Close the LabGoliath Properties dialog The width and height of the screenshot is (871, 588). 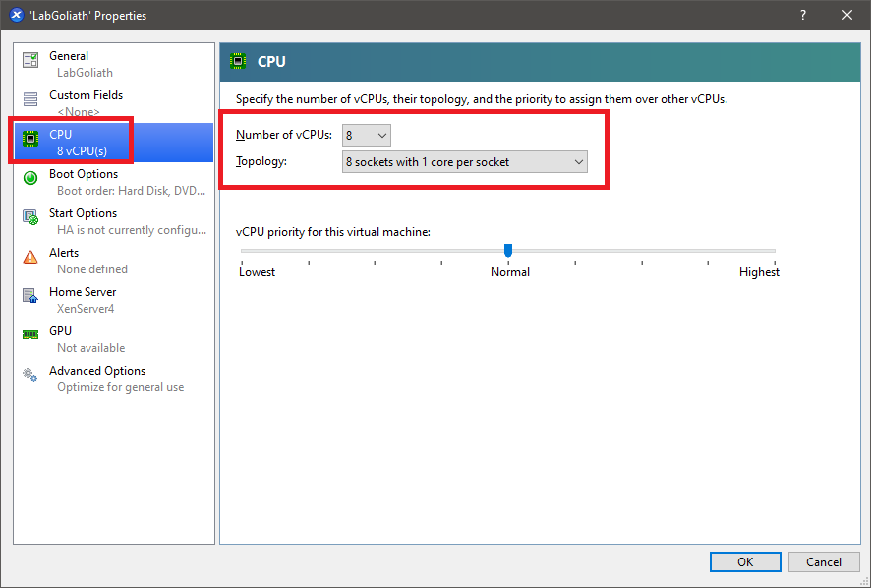click(x=846, y=15)
